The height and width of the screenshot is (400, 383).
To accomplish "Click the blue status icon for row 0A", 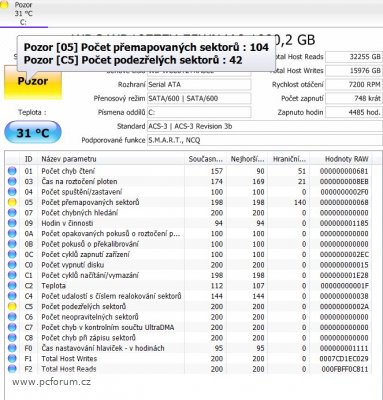I will coord(12,234).
